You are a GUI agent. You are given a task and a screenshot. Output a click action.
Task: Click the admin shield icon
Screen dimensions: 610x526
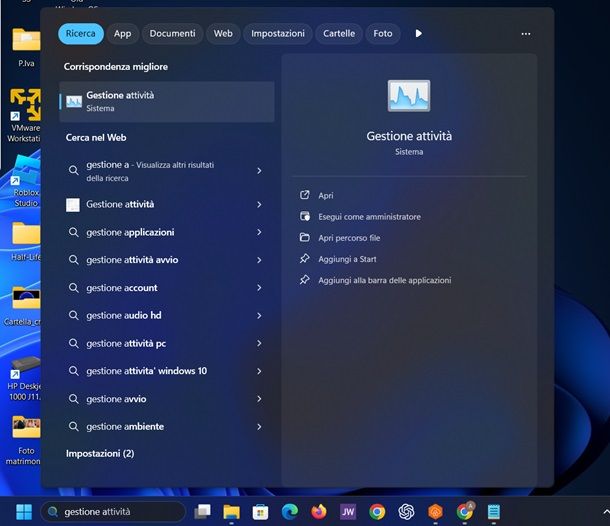305,216
